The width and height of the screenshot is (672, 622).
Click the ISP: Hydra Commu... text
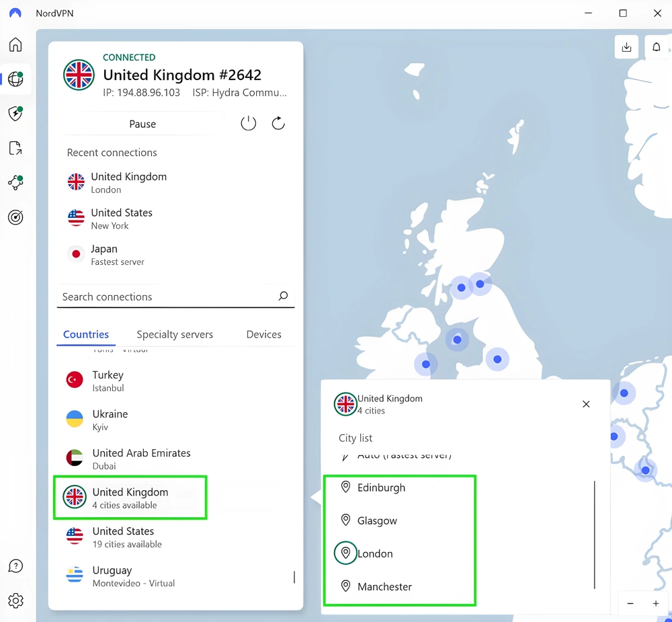[240, 93]
